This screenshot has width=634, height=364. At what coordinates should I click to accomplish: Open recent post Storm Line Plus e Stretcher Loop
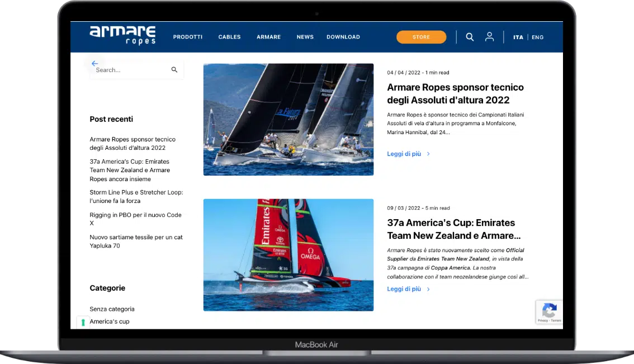pyautogui.click(x=136, y=197)
